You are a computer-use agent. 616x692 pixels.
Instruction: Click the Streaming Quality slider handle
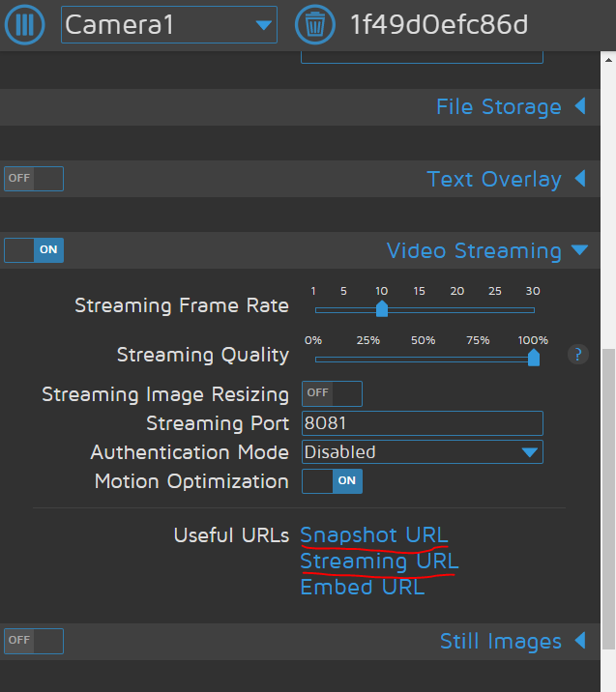(533, 358)
